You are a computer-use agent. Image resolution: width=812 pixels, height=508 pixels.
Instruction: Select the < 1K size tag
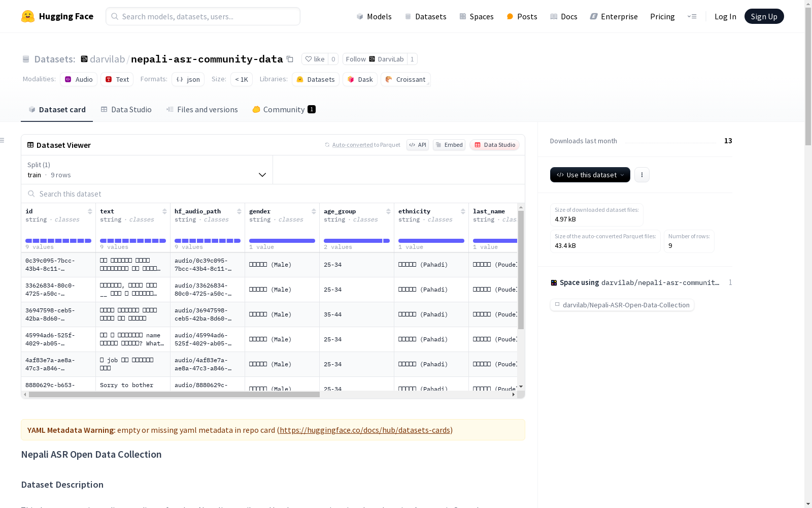coord(242,79)
